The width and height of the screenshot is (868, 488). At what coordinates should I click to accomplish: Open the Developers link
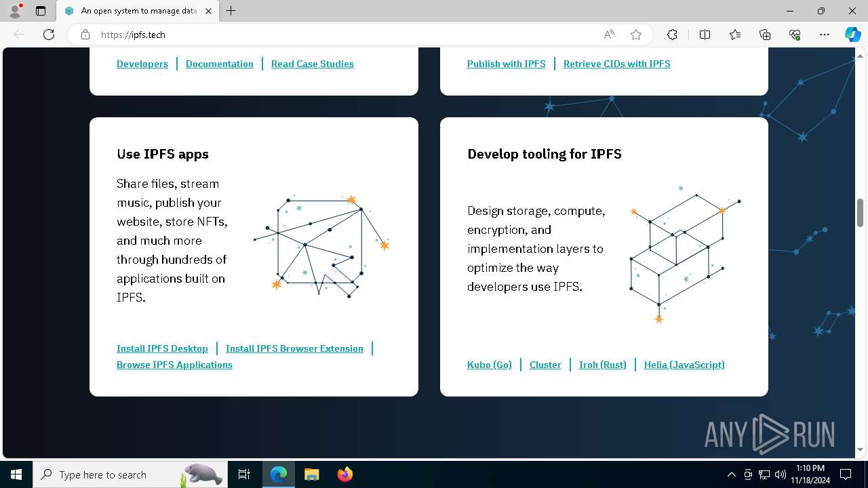click(x=142, y=64)
